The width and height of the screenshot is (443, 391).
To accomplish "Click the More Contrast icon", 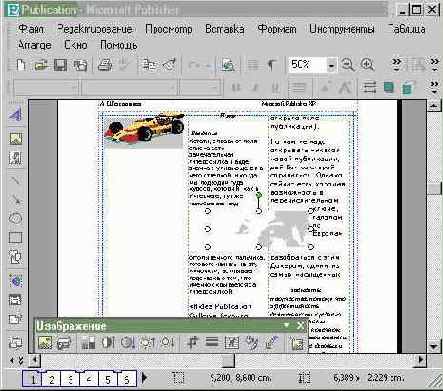I will coord(108,343).
